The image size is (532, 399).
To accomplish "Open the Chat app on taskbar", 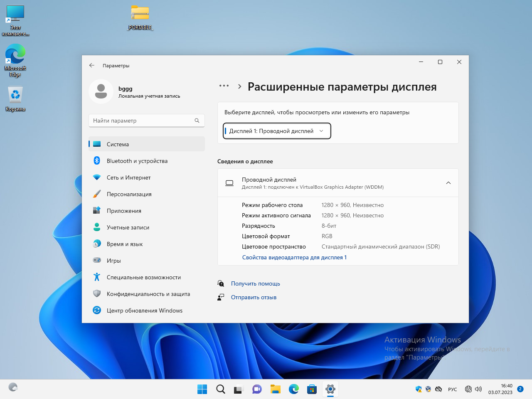I will pos(257,389).
